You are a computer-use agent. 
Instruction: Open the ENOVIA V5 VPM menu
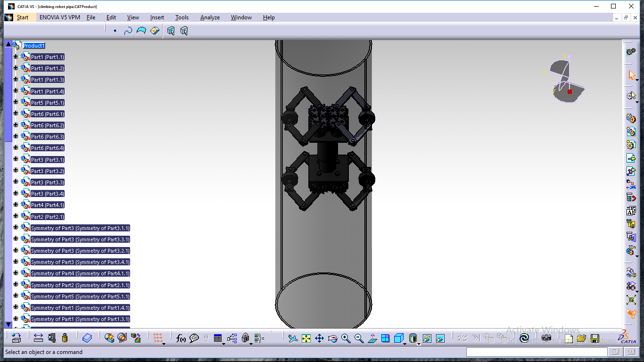60,17
